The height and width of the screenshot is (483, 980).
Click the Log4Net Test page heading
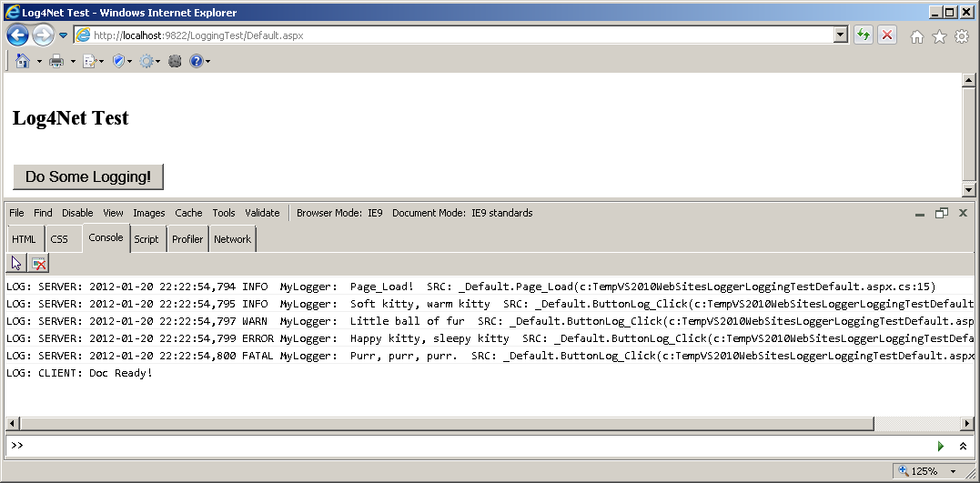pyautogui.click(x=71, y=118)
